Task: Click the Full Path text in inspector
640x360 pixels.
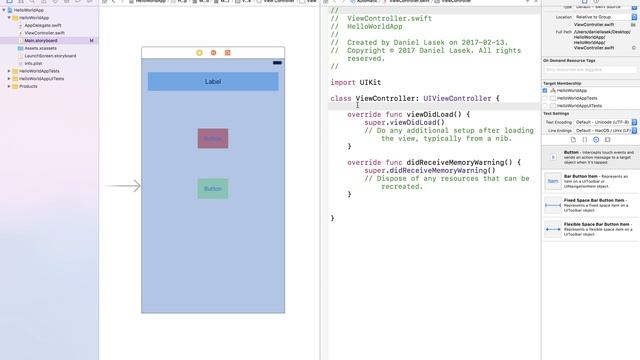Action: pos(602,40)
